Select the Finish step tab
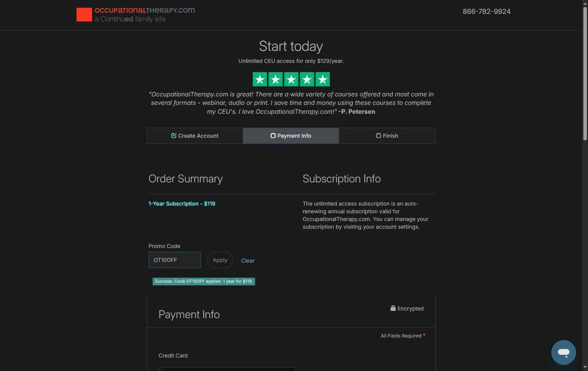 [387, 136]
